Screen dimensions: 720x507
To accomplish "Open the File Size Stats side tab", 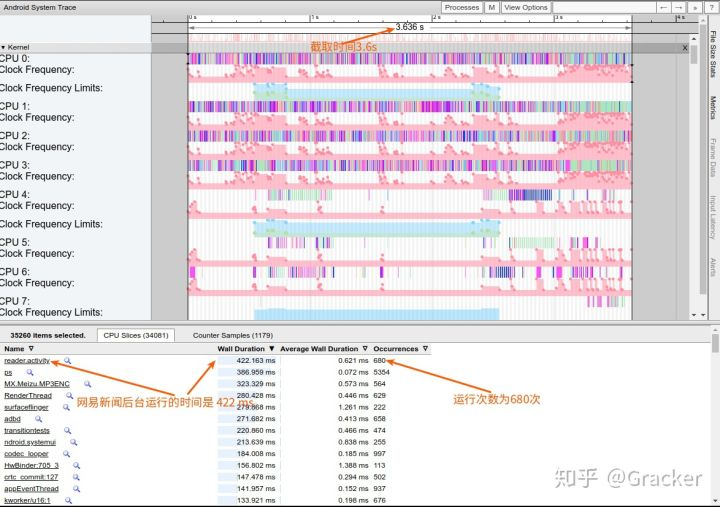I will coord(713,54).
